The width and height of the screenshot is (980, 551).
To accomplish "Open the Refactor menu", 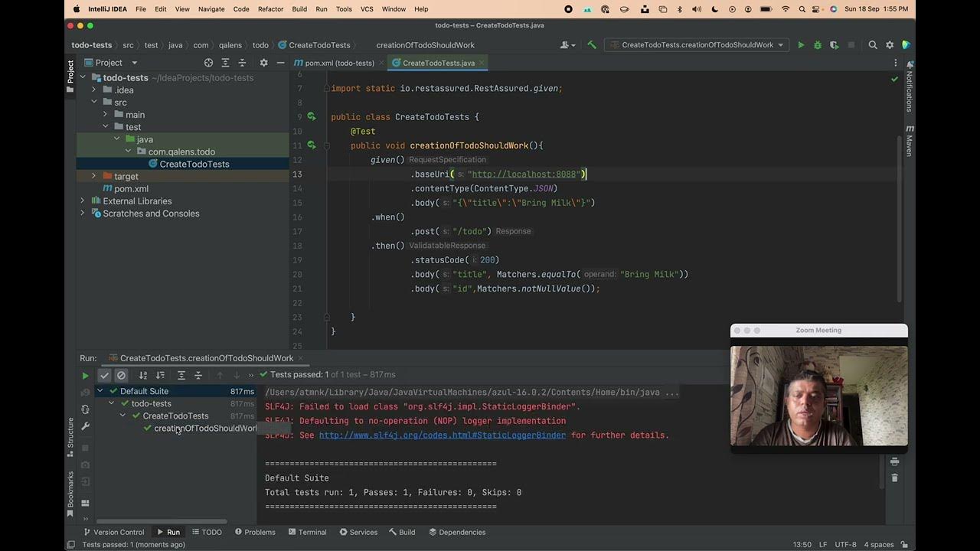I will tap(270, 9).
